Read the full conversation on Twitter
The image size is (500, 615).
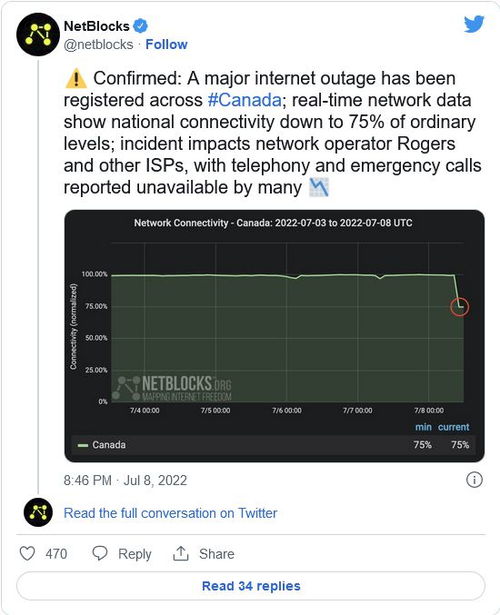click(x=170, y=513)
